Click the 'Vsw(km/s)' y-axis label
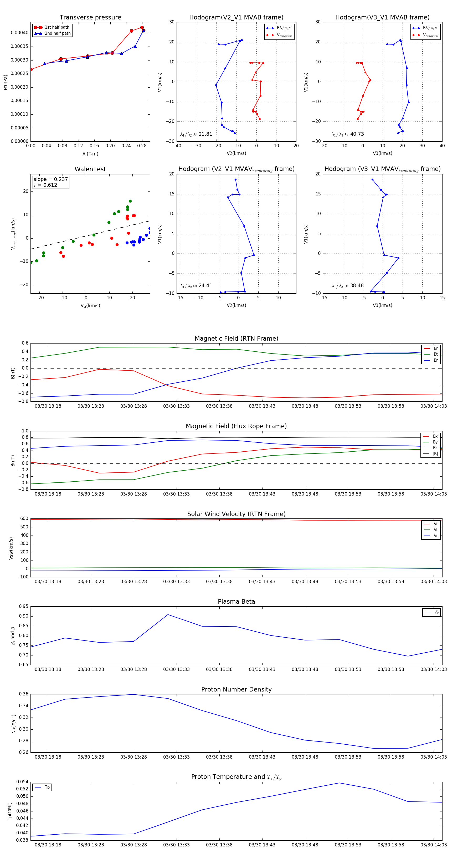473x868 pixels. [11, 549]
